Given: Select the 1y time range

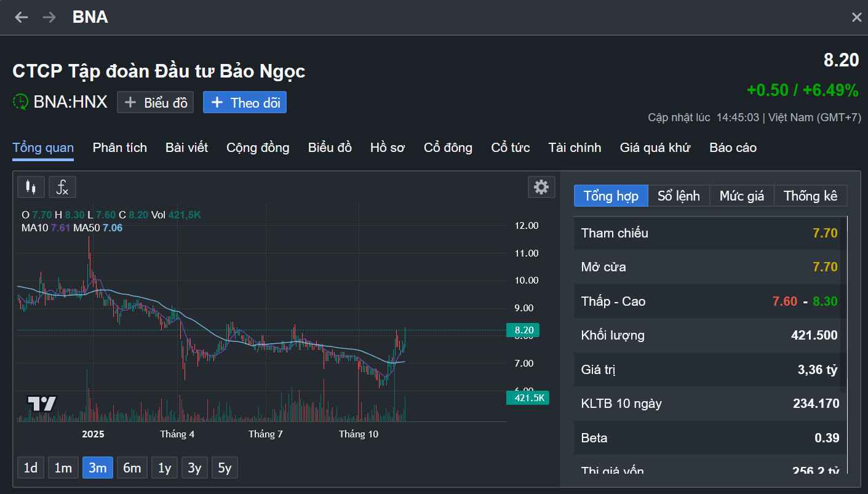Looking at the screenshot, I should [x=165, y=468].
